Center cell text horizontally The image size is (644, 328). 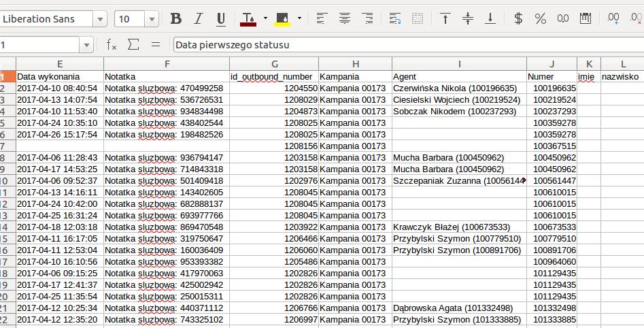point(345,18)
